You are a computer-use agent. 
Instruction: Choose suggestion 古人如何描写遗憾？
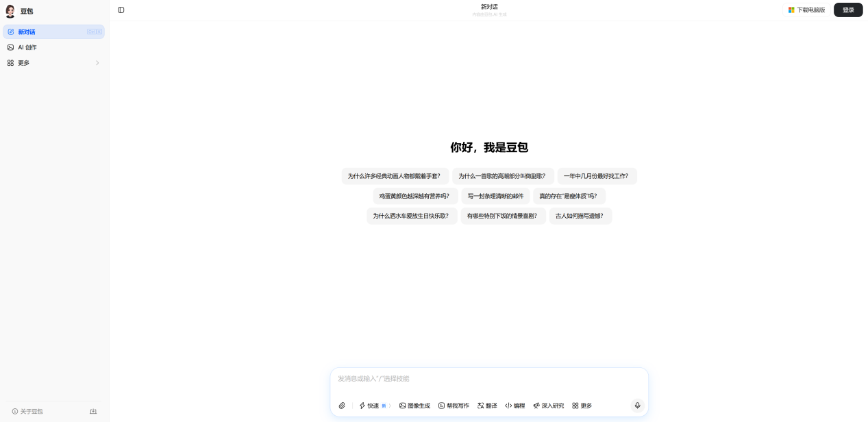pyautogui.click(x=580, y=216)
